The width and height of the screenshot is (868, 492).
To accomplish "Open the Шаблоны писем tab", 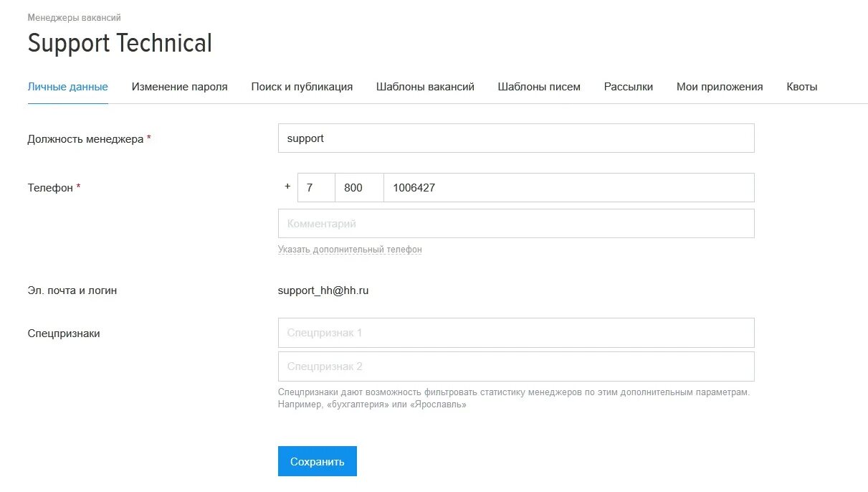I will (x=539, y=87).
